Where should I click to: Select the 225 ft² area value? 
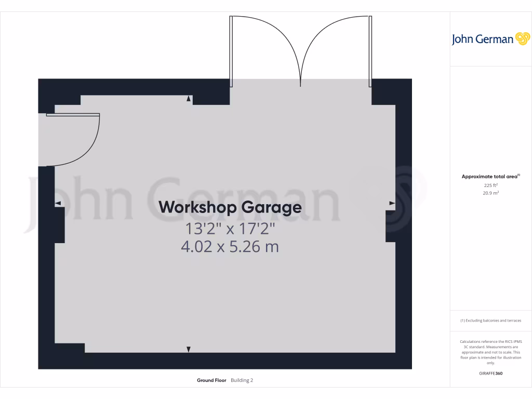coord(490,185)
